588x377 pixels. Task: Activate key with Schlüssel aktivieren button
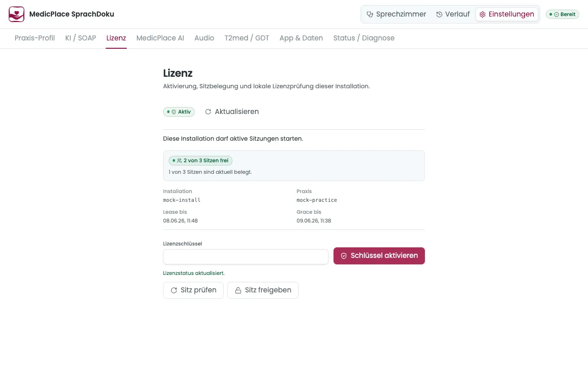pyautogui.click(x=379, y=256)
